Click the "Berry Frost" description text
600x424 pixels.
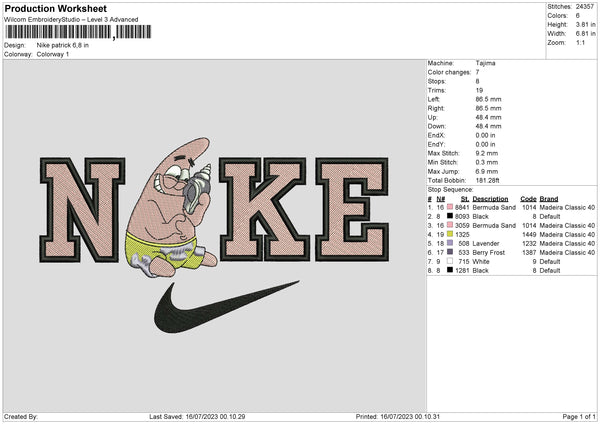tap(489, 253)
